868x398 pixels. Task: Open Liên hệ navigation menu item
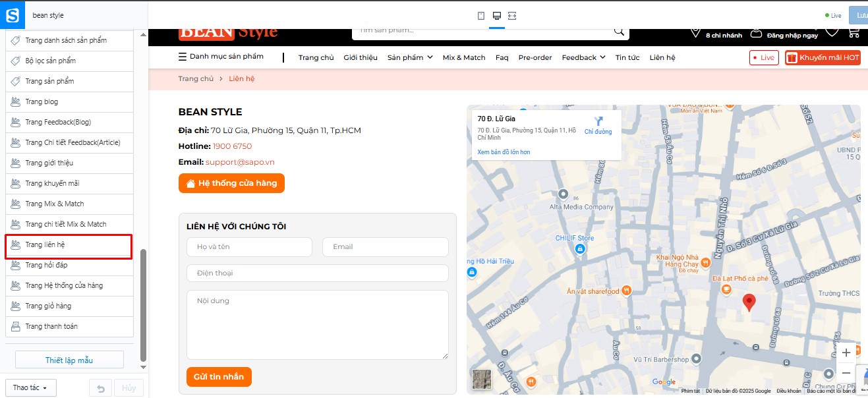pos(662,57)
